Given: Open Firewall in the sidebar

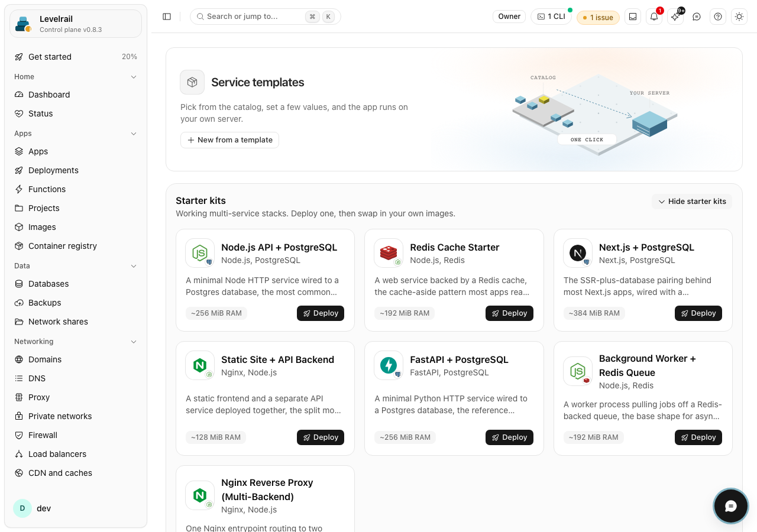Looking at the screenshot, I should (76, 435).
